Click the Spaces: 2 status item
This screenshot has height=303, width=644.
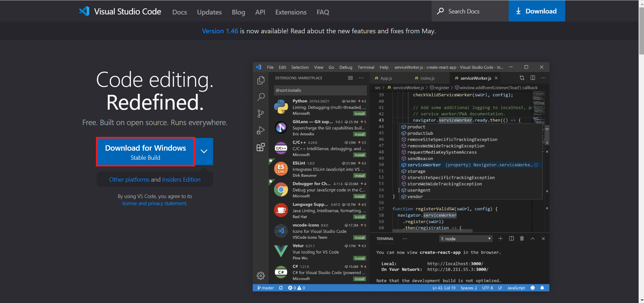469,288
